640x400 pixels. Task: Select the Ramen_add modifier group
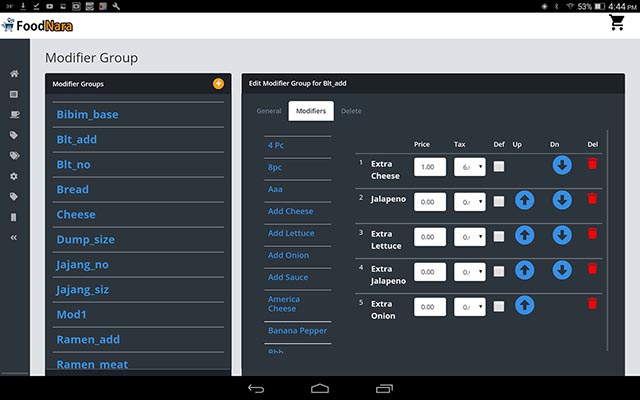[88, 340]
